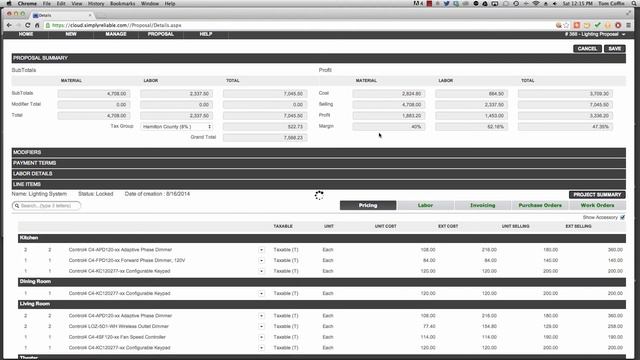Open the Tax Group Hamilton County dropdown

click(x=176, y=127)
